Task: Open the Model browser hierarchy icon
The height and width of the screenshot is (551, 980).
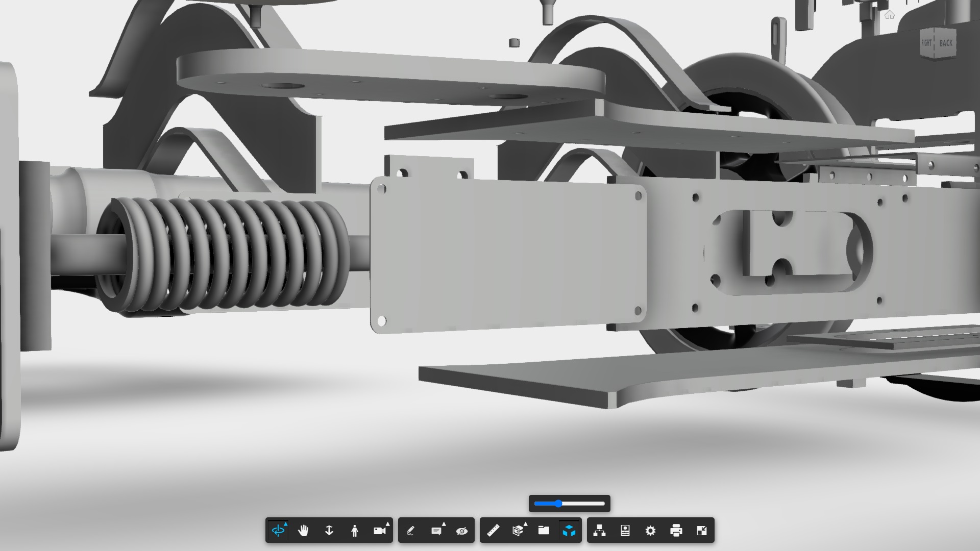Action: pyautogui.click(x=600, y=531)
